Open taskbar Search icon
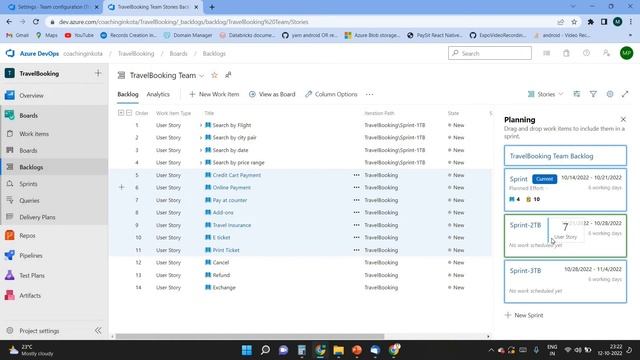Viewport: 640px width, 360px height. pos(265,350)
